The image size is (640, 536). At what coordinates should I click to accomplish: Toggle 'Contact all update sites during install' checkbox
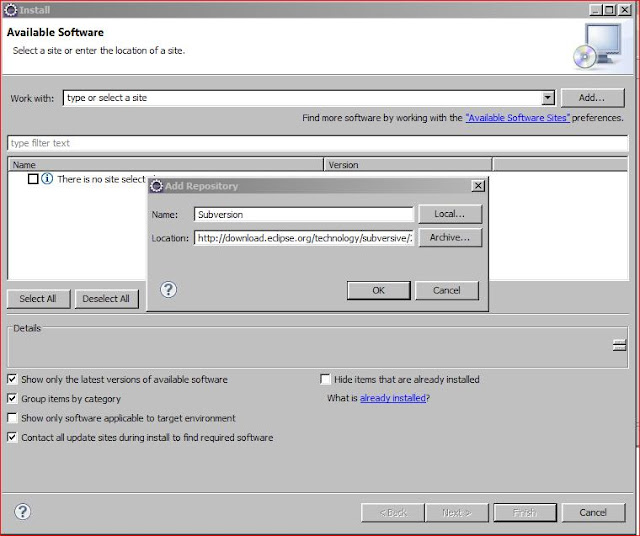[12, 437]
